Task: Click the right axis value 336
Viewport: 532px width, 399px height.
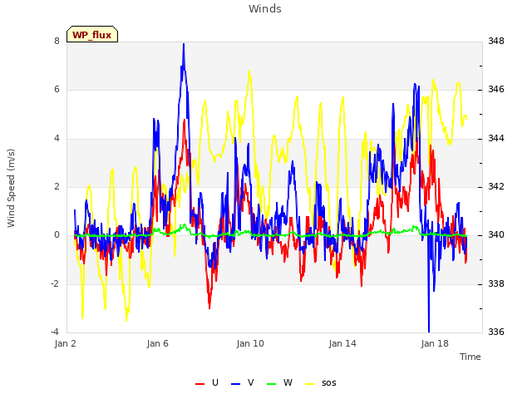Action: tap(496, 332)
